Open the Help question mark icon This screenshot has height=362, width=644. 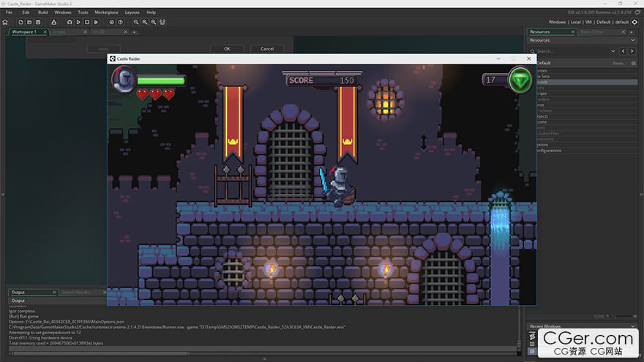120,22
